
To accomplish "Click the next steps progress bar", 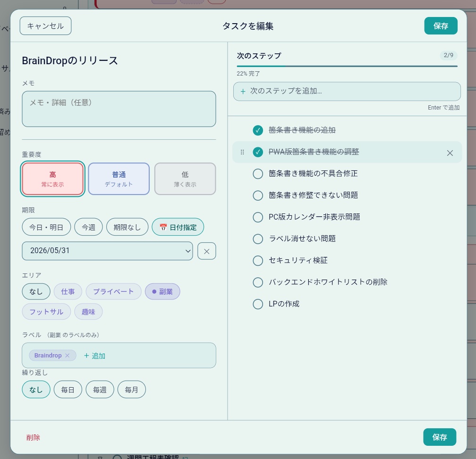I will (x=347, y=66).
